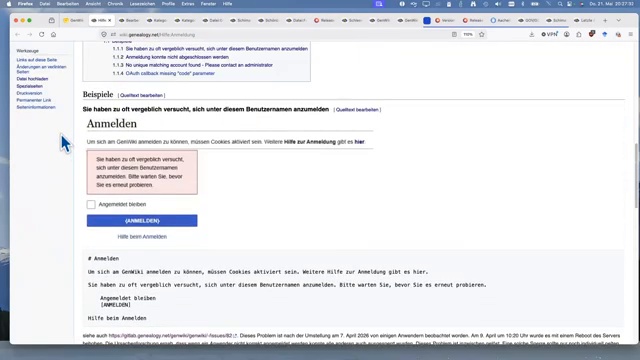This screenshot has width=640, height=360.
Task: Switch to the Rachel tab
Action: pos(500,20)
